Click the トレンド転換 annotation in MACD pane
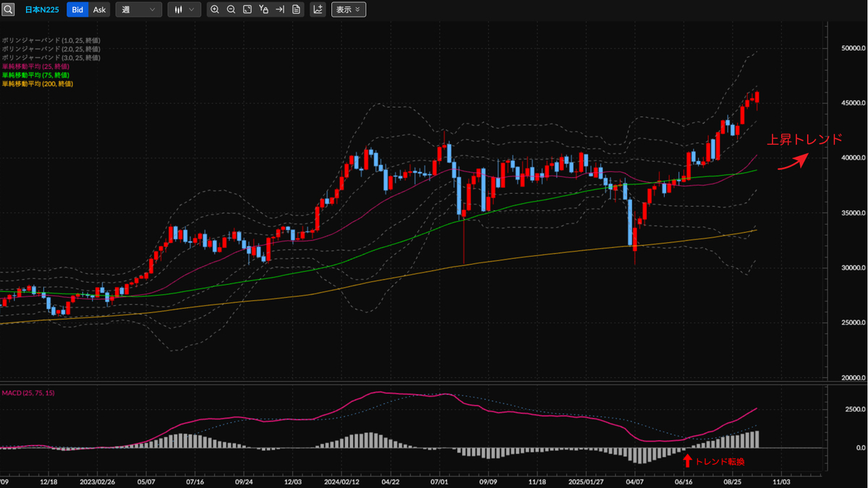This screenshot has height=488, width=868. [719, 461]
